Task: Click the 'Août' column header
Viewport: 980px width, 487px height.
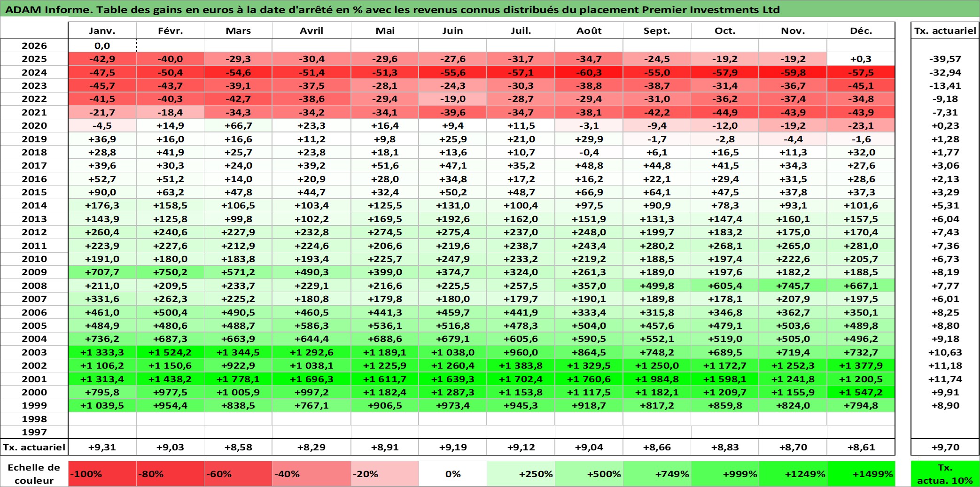Action: coord(589,31)
